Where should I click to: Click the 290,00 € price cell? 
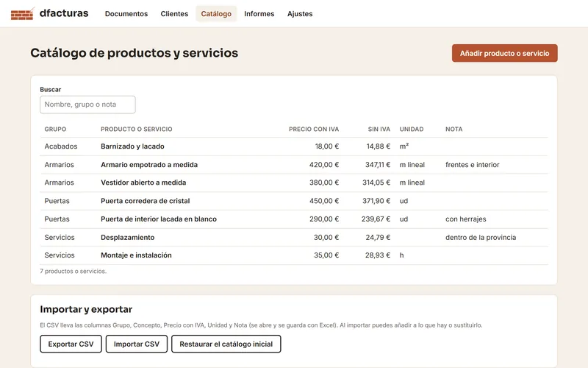(x=324, y=219)
